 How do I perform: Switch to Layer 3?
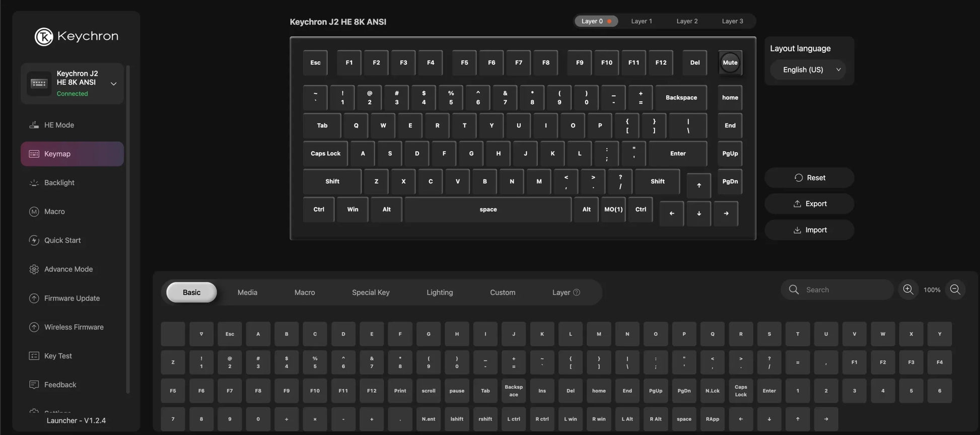click(x=732, y=21)
